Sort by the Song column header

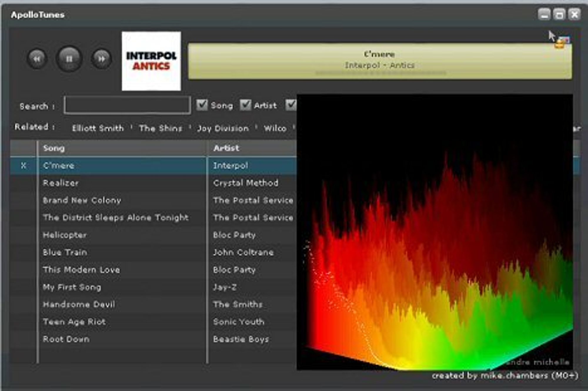[x=122, y=148]
